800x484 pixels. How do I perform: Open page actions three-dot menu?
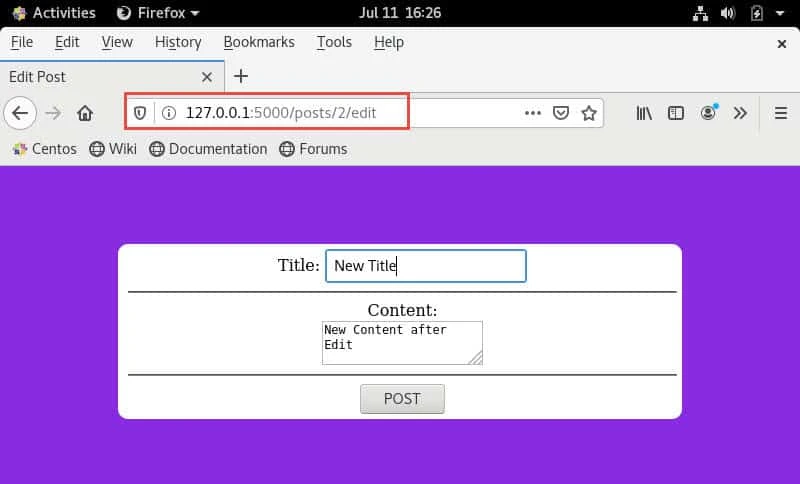coord(533,113)
